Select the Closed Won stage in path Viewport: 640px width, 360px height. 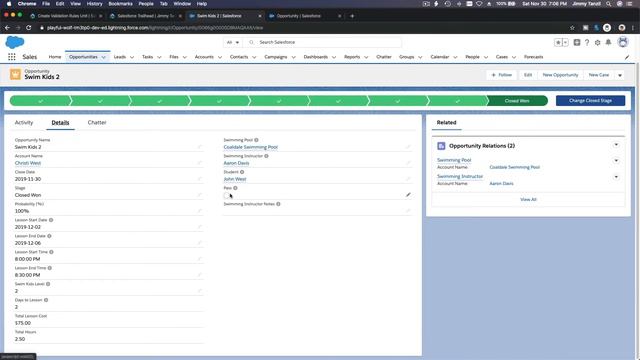click(517, 101)
